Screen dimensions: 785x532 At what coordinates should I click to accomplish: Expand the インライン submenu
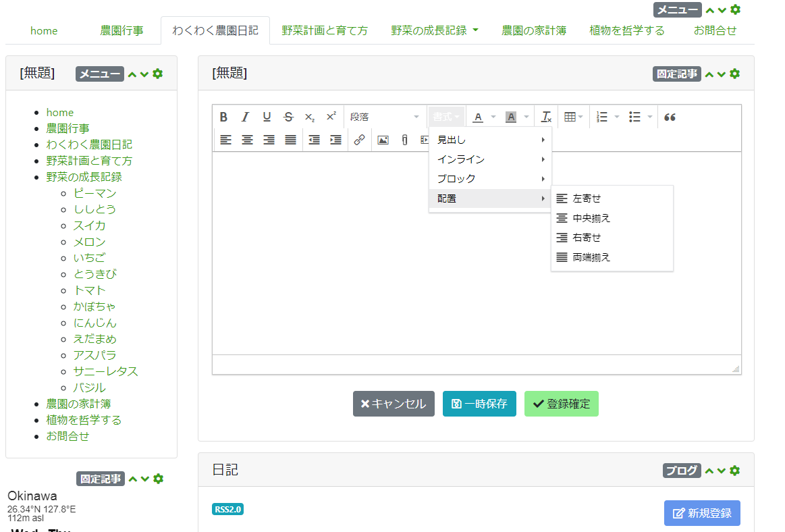coord(490,159)
